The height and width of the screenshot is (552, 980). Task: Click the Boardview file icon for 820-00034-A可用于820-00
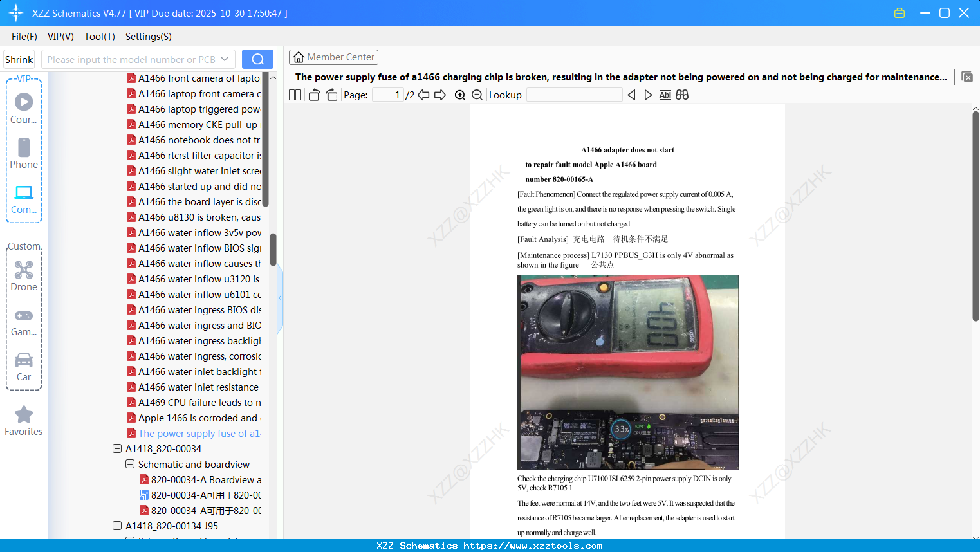pyautogui.click(x=144, y=495)
